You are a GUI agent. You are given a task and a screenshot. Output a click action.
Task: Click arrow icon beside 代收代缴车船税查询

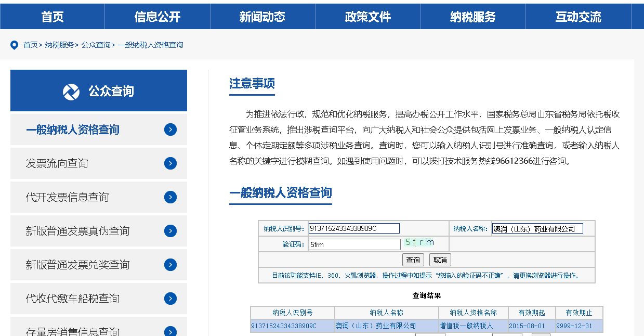pyautogui.click(x=170, y=299)
